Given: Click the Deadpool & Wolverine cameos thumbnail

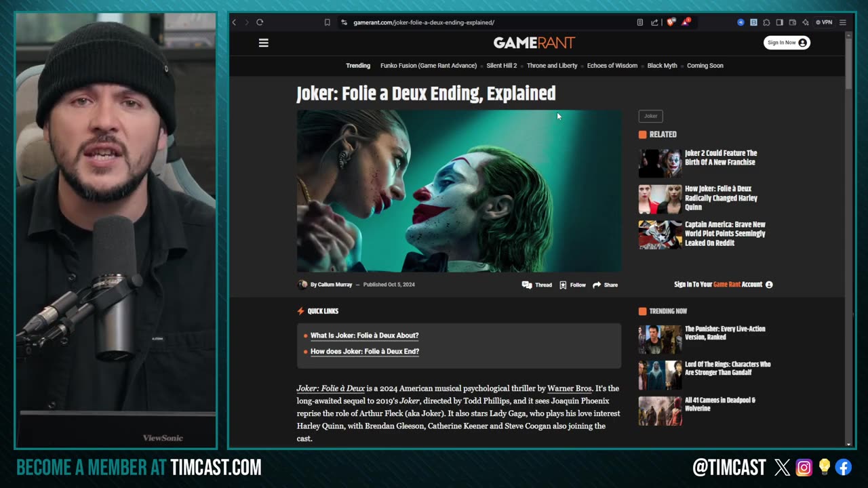Looking at the screenshot, I should pos(660,411).
